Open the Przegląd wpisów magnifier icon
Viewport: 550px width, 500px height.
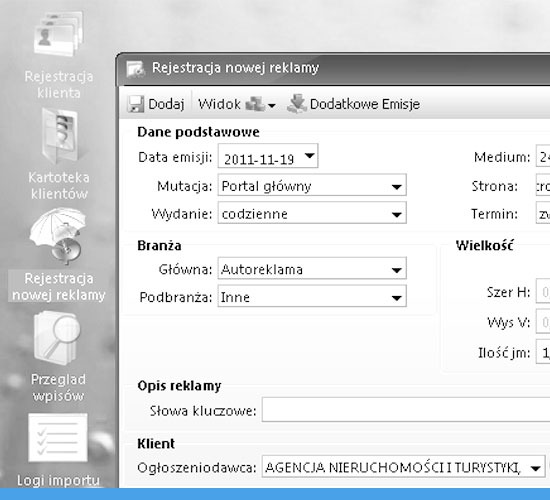pyautogui.click(x=57, y=338)
